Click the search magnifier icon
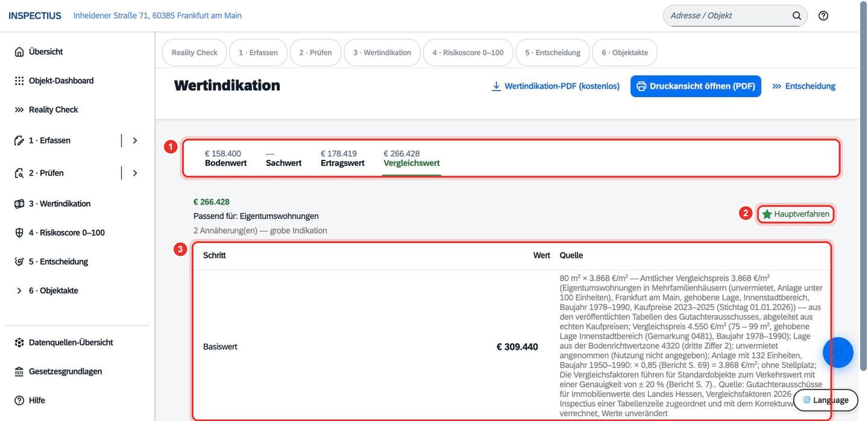The width and height of the screenshot is (868, 421). [797, 16]
